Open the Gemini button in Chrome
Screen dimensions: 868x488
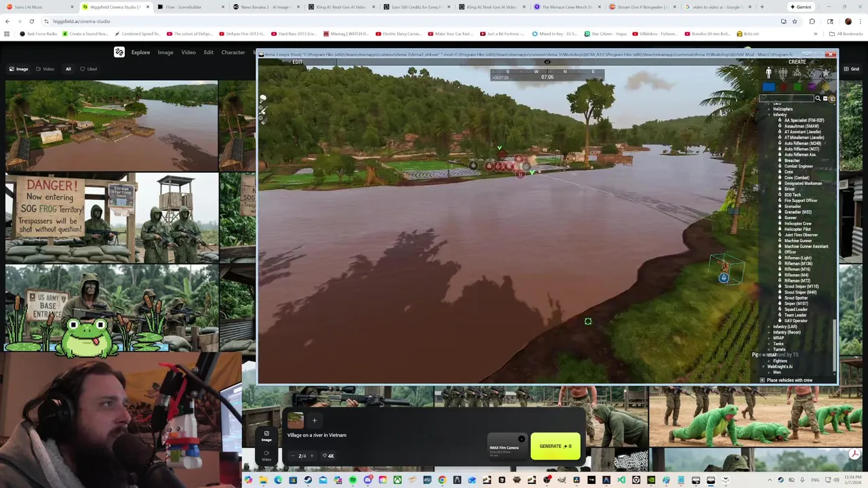tap(800, 7)
